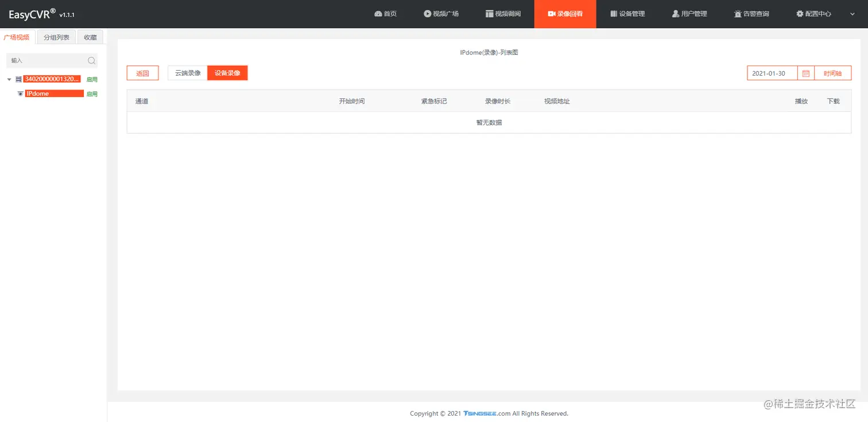Switch to the 广场视频 tab
This screenshot has width=868, height=422.
pyautogui.click(x=17, y=37)
